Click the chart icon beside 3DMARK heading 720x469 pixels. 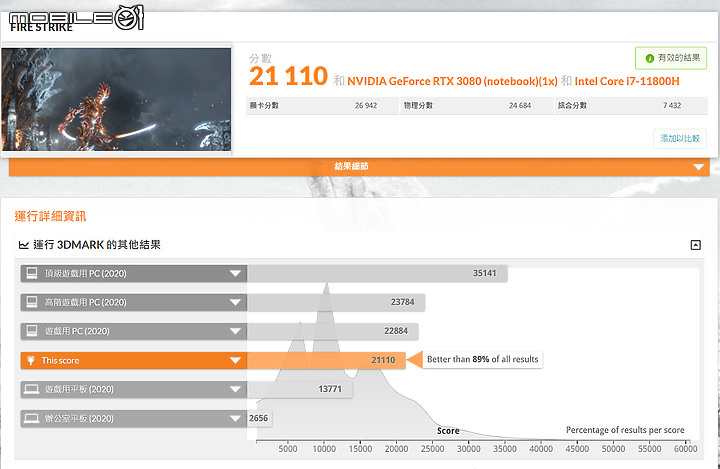24,245
